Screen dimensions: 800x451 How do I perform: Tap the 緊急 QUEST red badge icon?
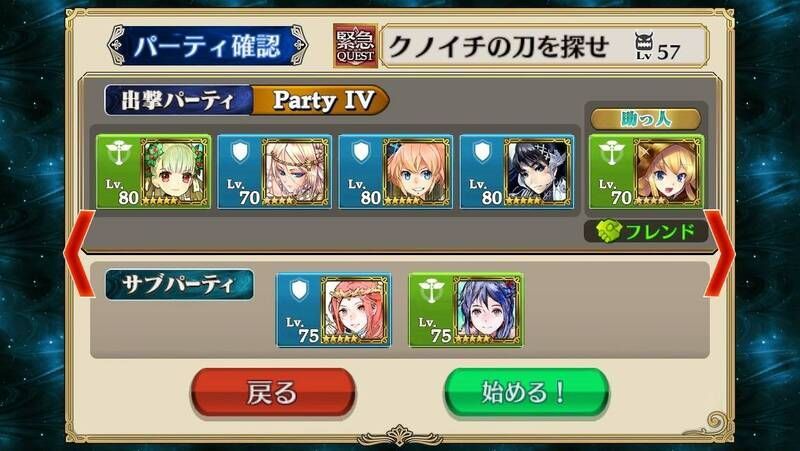[x=356, y=45]
